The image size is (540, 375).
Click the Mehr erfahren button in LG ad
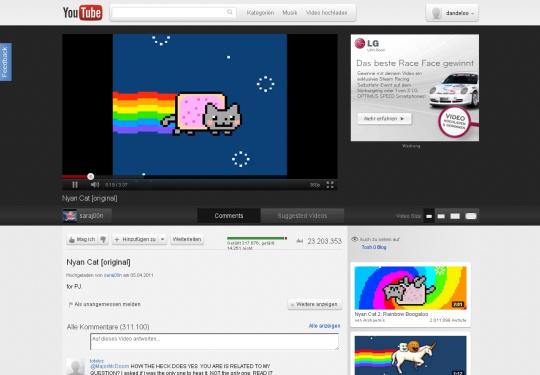(384, 118)
